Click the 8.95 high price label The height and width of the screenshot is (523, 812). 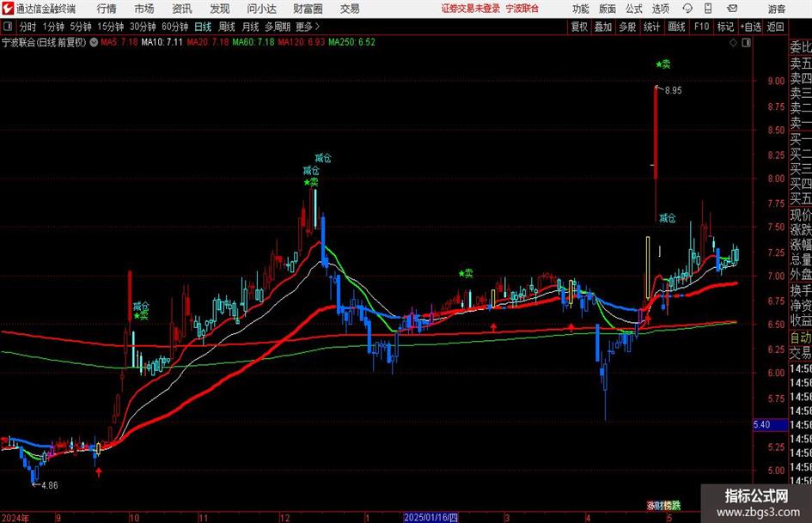pos(673,91)
